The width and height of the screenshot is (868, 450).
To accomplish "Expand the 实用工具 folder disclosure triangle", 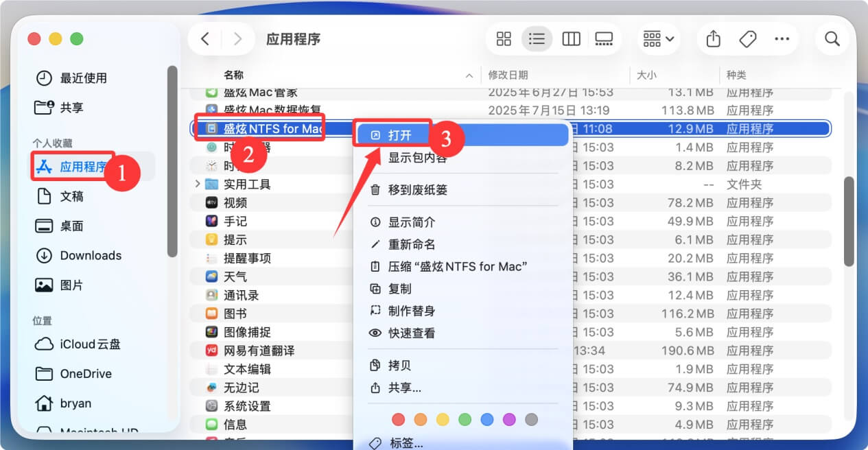I will click(198, 183).
